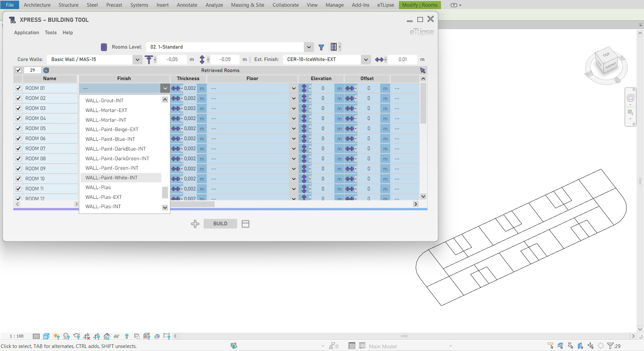Toggle the ROOM 10 checkbox
The height and width of the screenshot is (351, 644).
pyautogui.click(x=18, y=179)
